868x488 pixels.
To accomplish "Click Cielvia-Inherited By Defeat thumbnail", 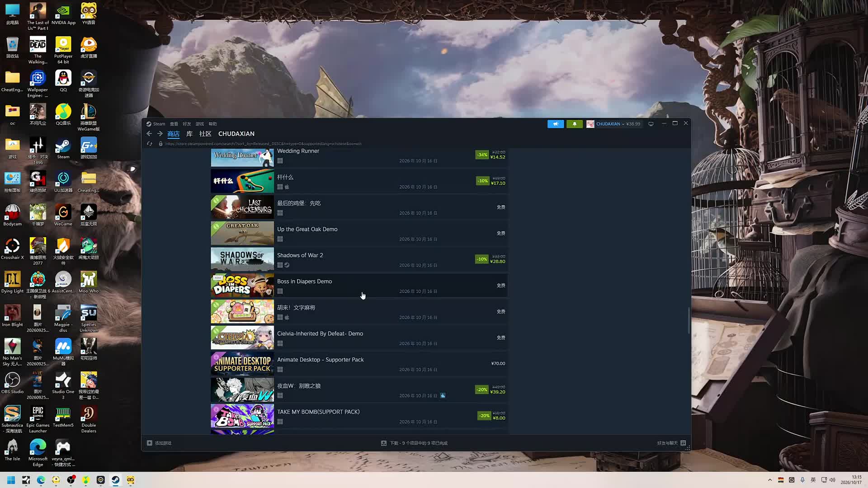I will coord(242,338).
